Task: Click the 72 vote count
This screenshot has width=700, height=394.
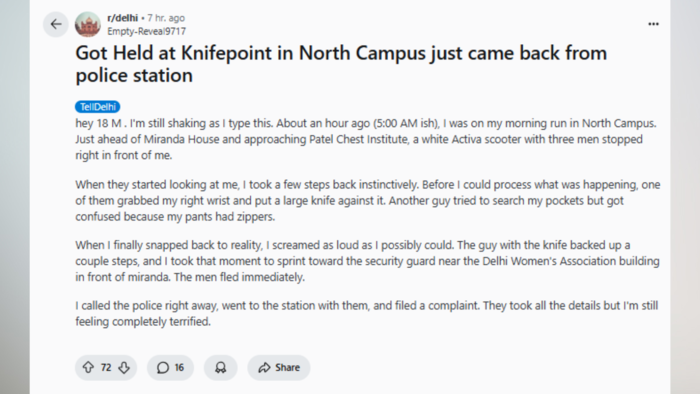Action: pos(106,367)
